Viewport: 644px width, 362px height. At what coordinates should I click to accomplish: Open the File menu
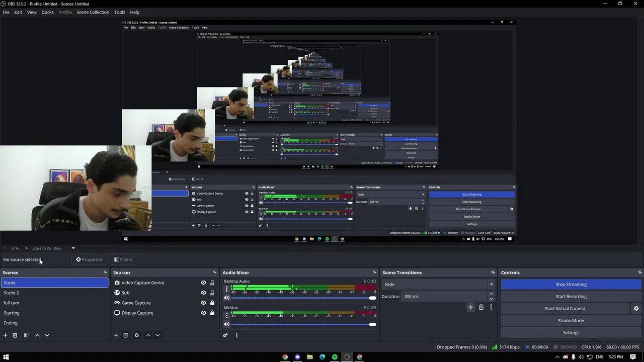(6, 12)
